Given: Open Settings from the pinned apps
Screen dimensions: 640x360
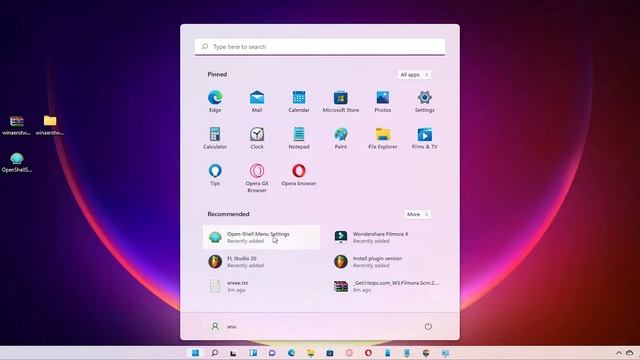Looking at the screenshot, I should [424, 101].
